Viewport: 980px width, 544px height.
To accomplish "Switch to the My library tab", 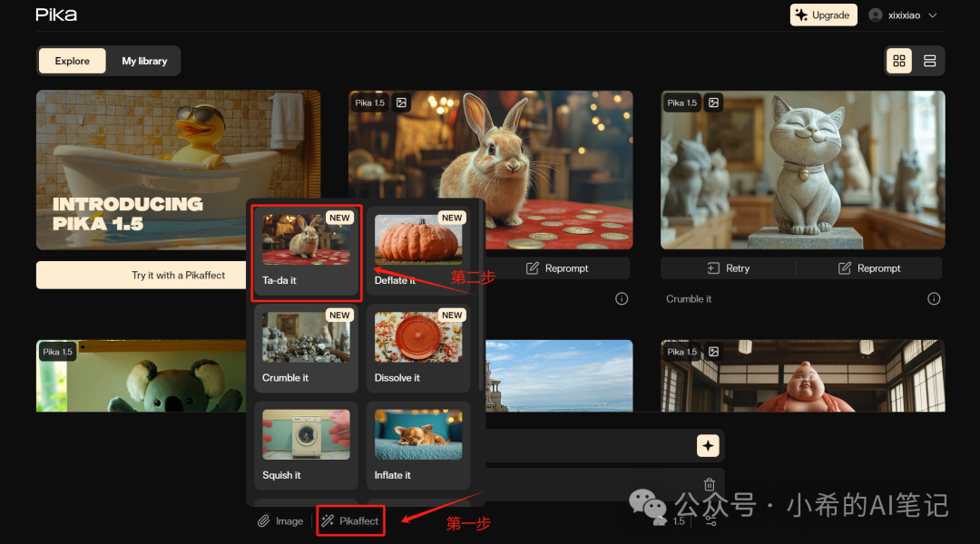I will (x=144, y=61).
